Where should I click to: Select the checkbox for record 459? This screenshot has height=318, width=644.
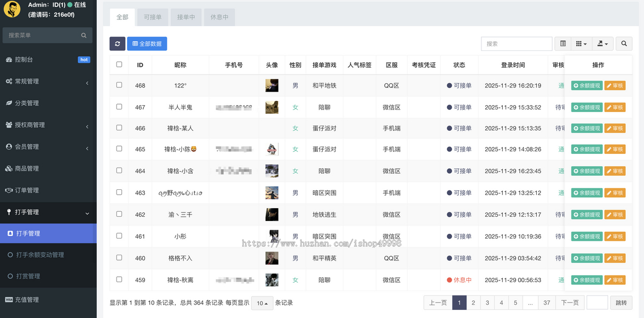(119, 279)
